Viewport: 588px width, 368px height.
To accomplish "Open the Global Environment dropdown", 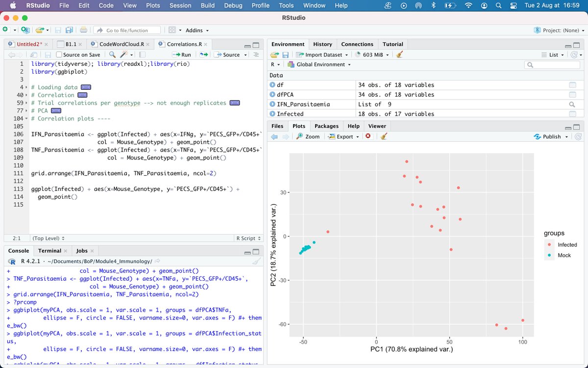I will pos(319,64).
